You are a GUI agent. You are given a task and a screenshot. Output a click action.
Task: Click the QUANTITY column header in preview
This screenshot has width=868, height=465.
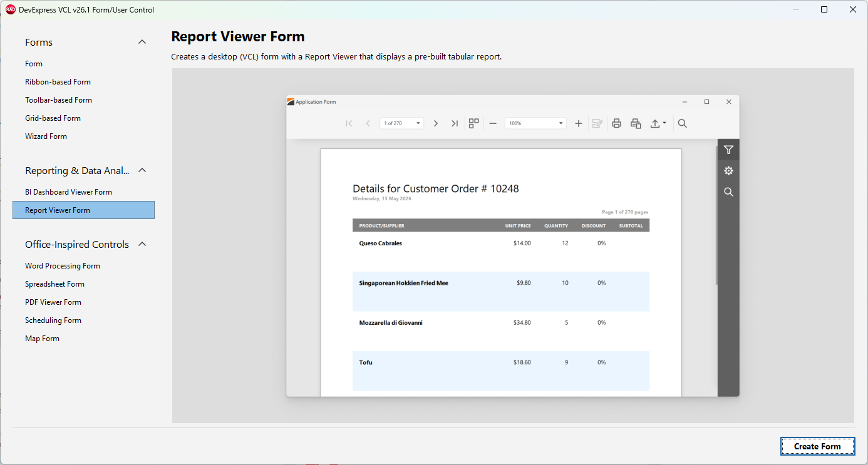pos(556,226)
